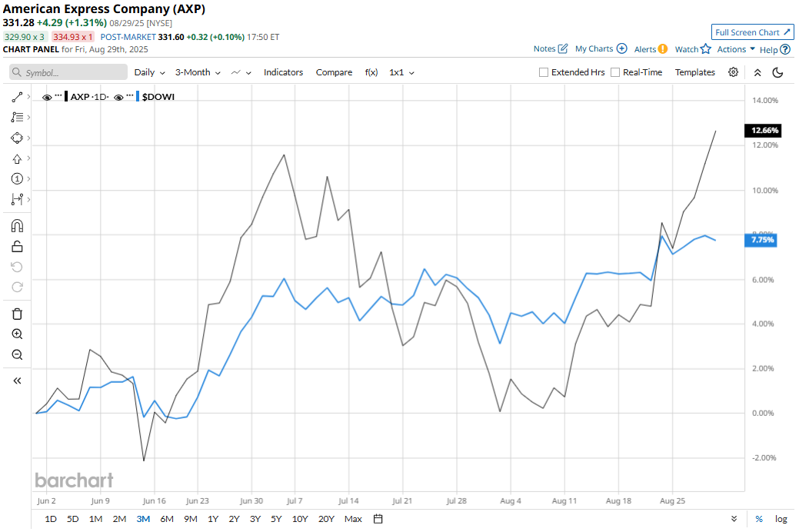This screenshot has width=799, height=532.
Task: Open the chart type line dropdown
Action: (241, 72)
